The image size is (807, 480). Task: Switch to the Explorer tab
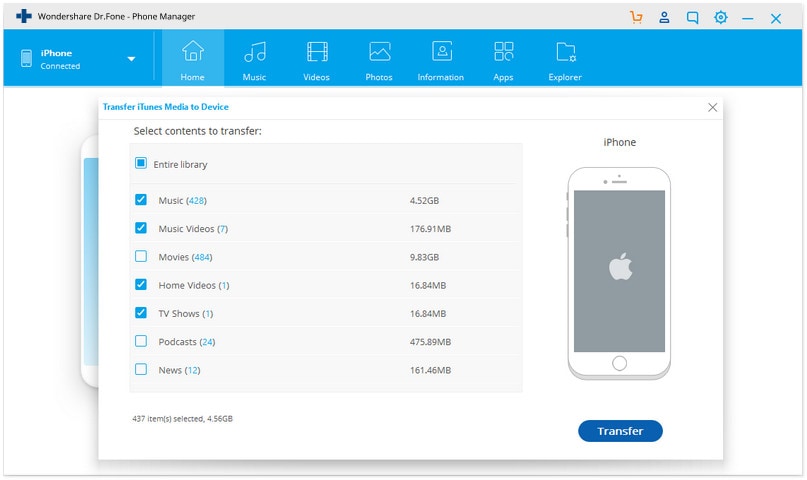[565, 60]
